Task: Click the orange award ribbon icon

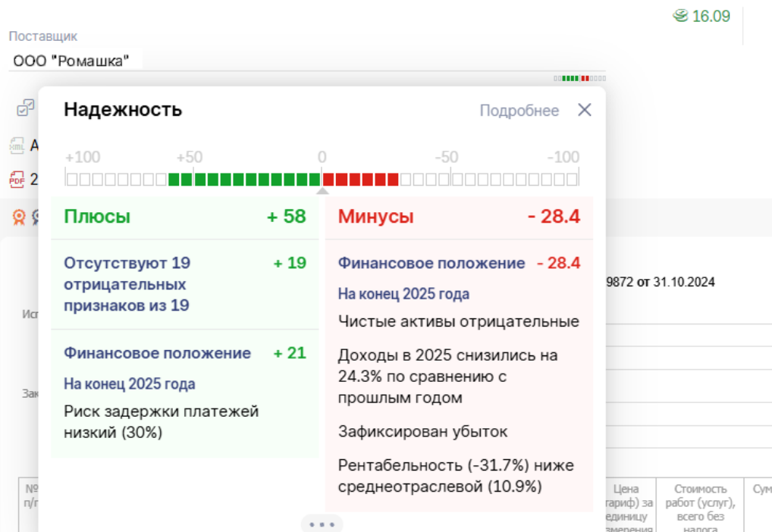Action: pos(19,217)
